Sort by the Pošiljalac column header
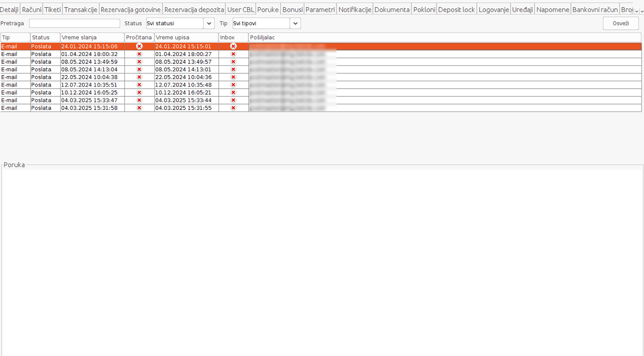This screenshot has height=356, width=644. [445, 37]
